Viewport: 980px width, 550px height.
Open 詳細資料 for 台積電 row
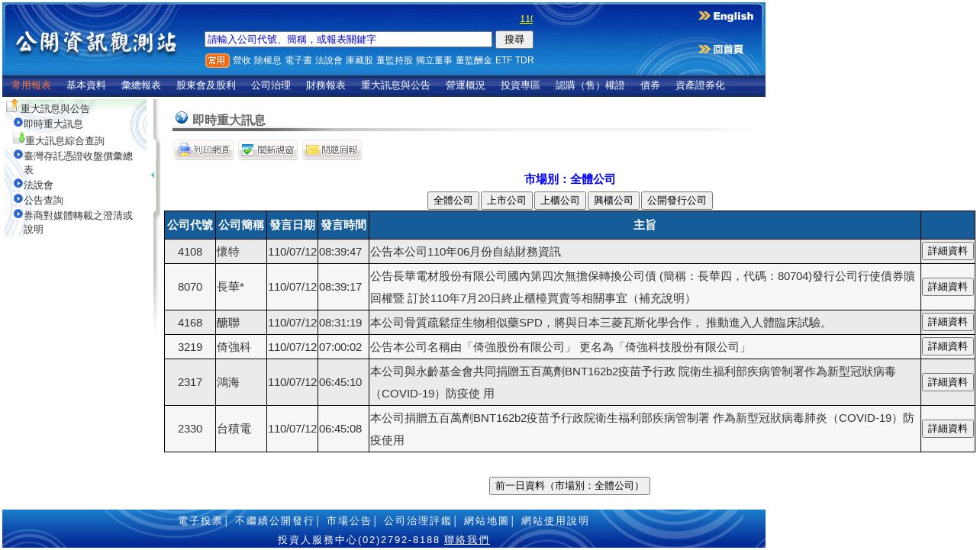click(948, 429)
